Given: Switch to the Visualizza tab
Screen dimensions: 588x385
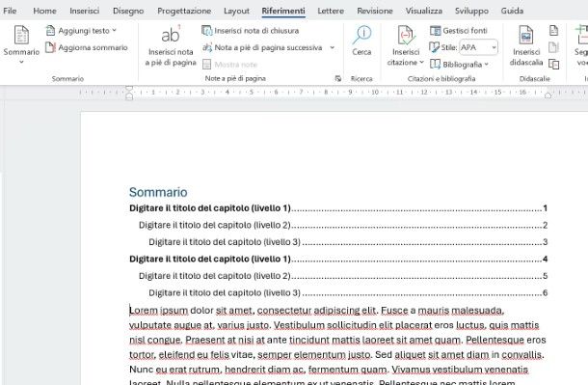Looking at the screenshot, I should click(424, 11).
